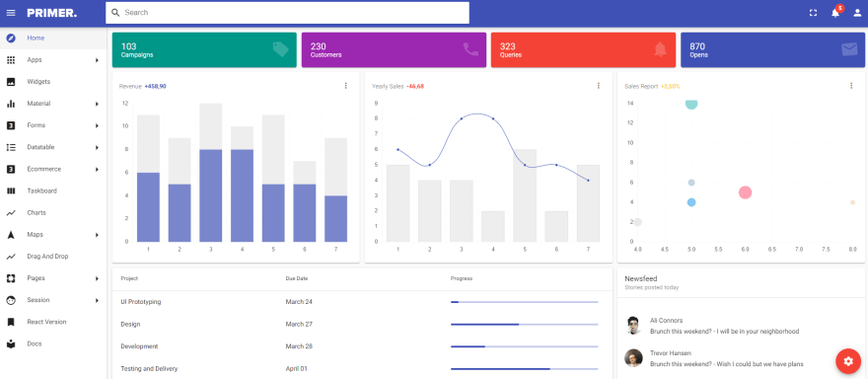Click the Development project row name
The image size is (868, 379).
click(139, 346)
